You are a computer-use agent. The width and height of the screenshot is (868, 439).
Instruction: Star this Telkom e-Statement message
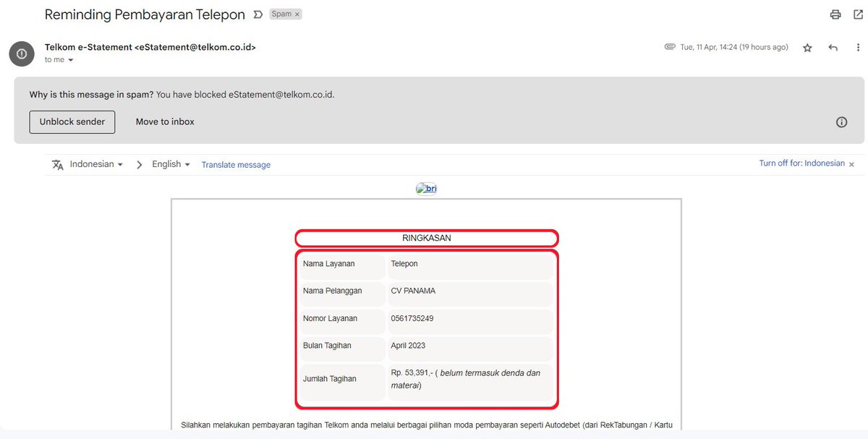point(807,48)
